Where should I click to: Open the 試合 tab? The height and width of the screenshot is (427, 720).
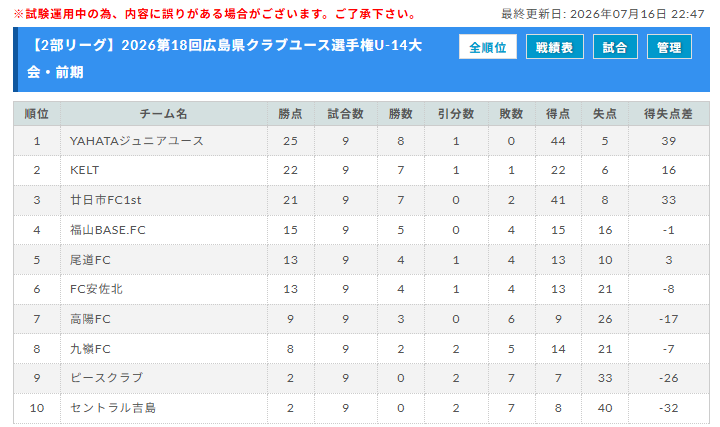pyautogui.click(x=615, y=47)
